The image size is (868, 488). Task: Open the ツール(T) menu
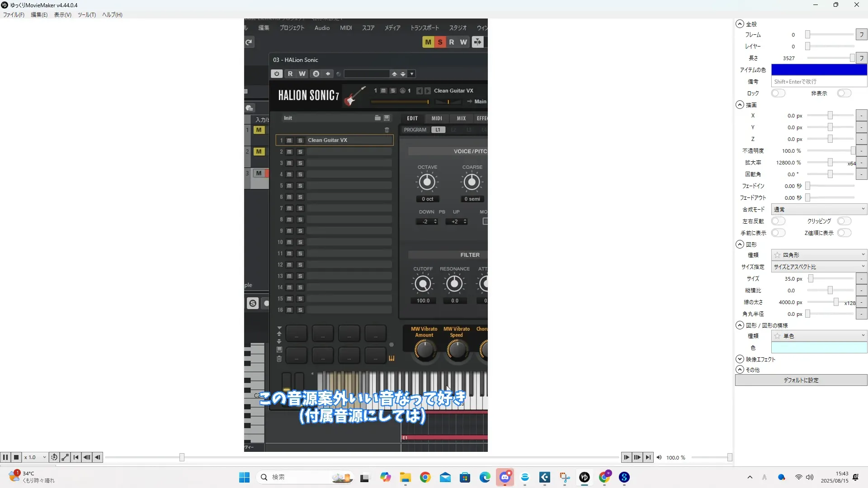(86, 14)
